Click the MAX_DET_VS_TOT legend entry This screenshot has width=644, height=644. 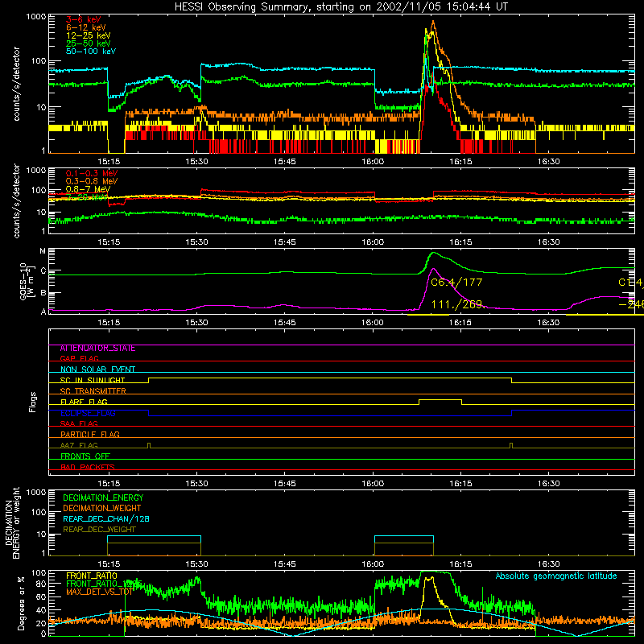(100, 592)
